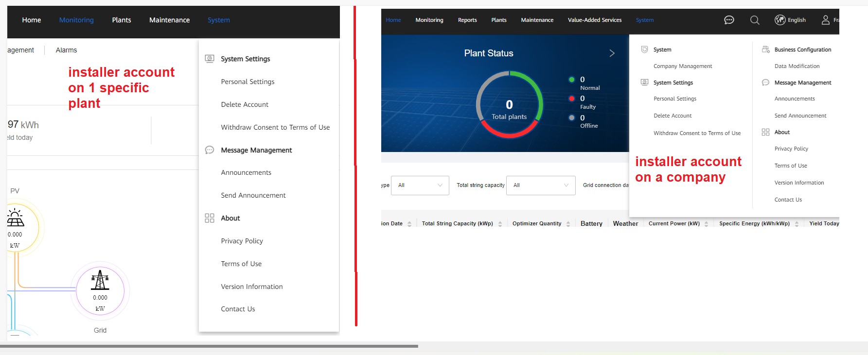Expand Plant Status with right chevron
Screen dimensions: 868x355
pyautogui.click(x=612, y=53)
